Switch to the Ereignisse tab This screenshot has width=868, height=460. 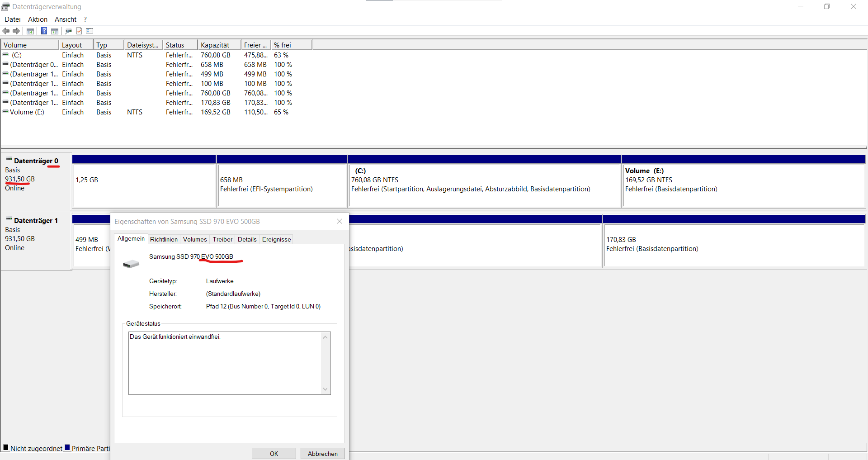277,239
